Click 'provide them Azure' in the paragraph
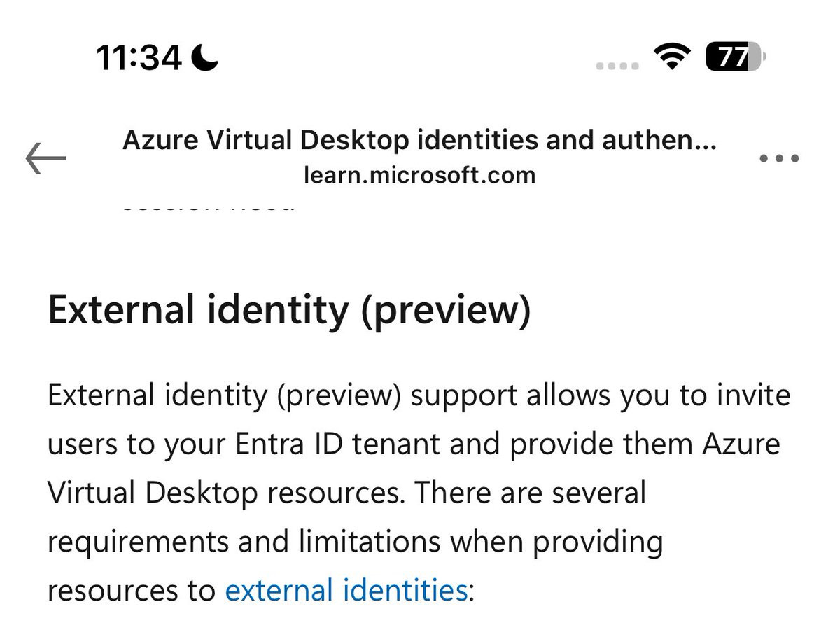Image resolution: width=840 pixels, height=630 pixels. [x=644, y=444]
